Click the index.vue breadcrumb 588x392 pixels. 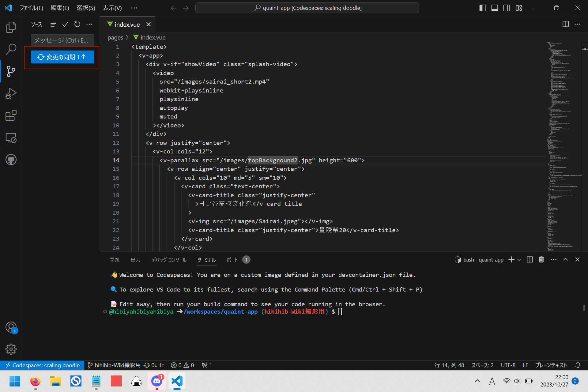click(x=150, y=37)
